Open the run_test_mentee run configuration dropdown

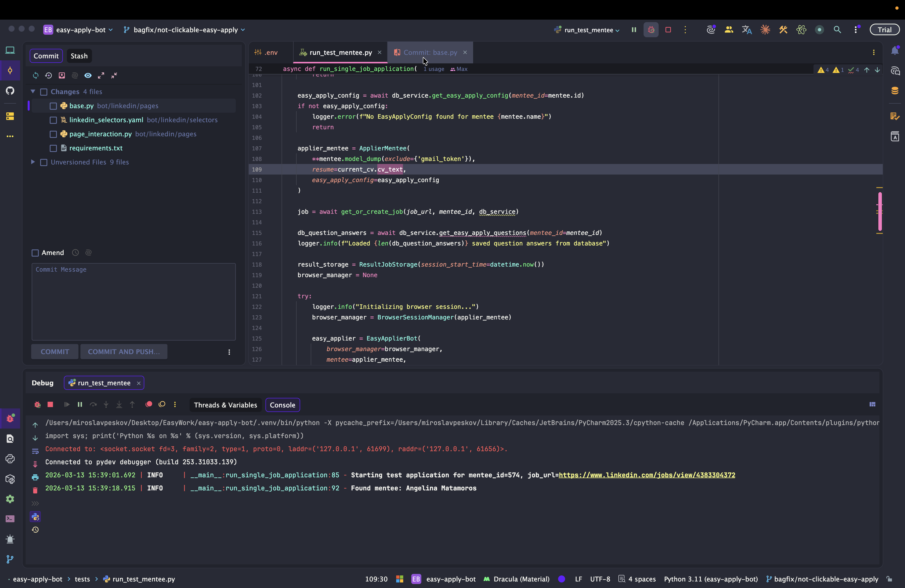click(588, 30)
